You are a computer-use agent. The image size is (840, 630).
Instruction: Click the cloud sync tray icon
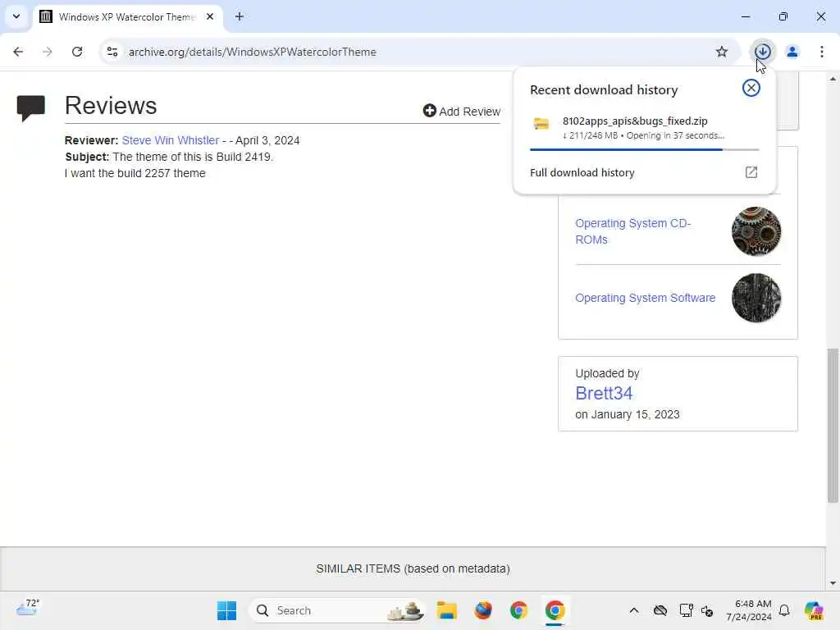pos(660,610)
